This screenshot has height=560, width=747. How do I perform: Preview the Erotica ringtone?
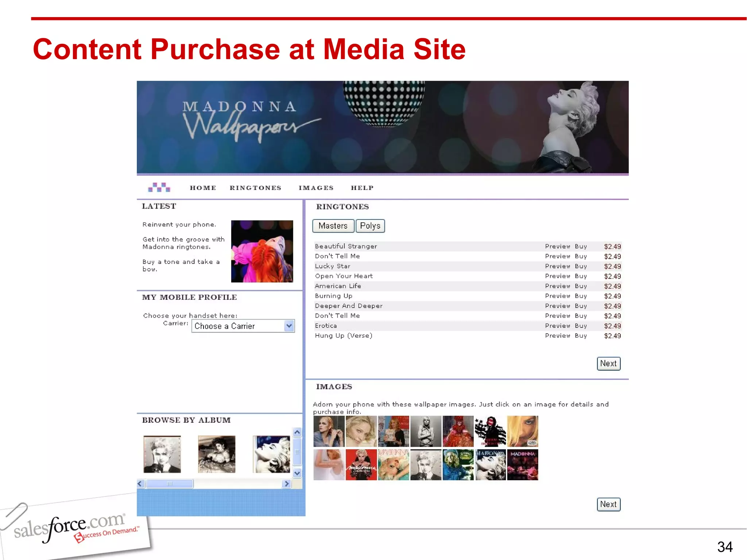[x=557, y=326]
